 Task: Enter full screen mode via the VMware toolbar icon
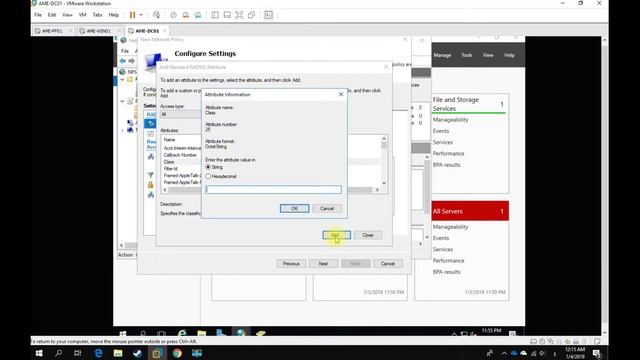(x=239, y=15)
